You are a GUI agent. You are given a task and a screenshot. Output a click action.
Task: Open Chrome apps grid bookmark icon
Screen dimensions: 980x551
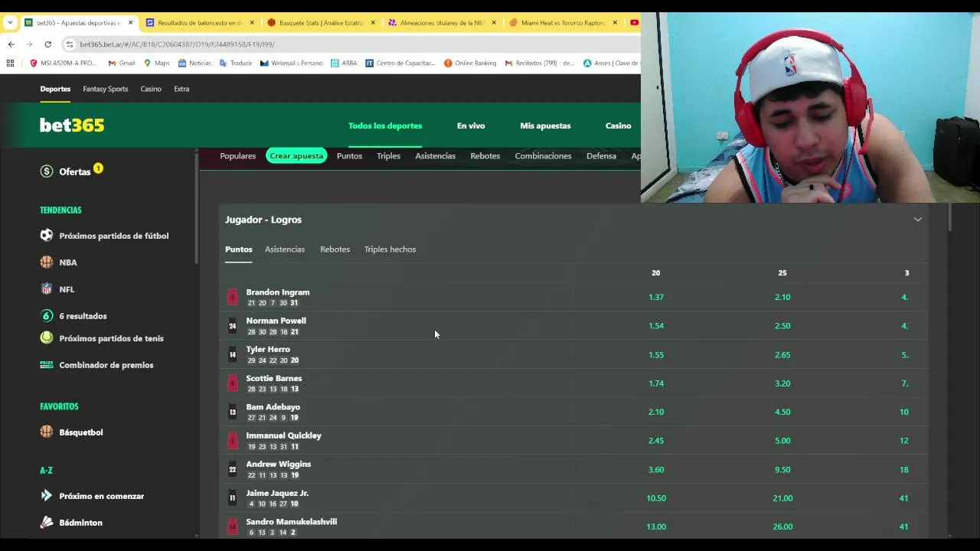tap(11, 64)
